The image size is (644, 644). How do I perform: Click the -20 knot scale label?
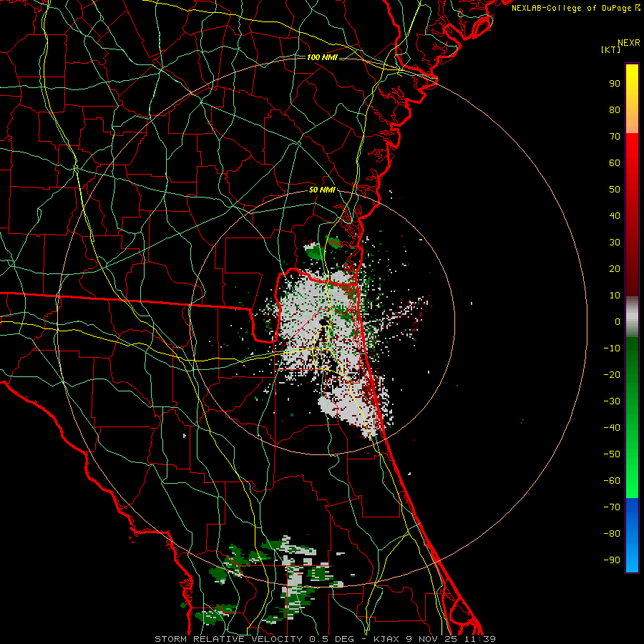612,374
